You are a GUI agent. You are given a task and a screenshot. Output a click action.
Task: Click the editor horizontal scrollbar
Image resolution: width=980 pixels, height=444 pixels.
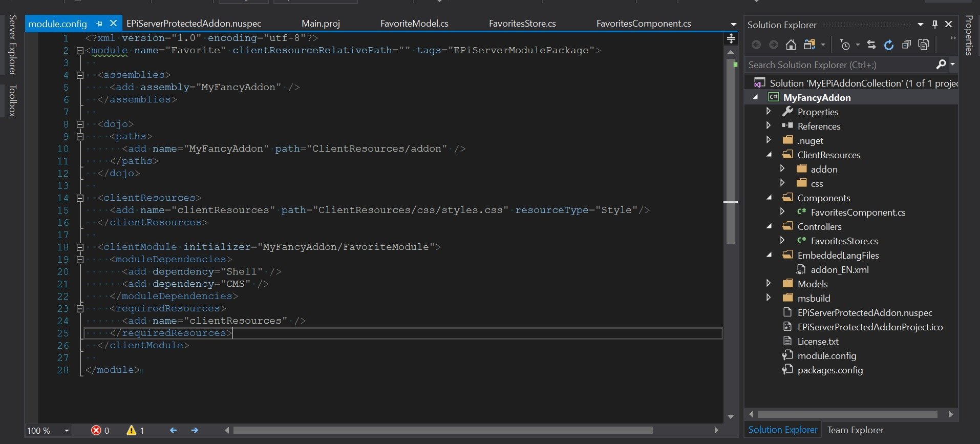pyautogui.click(x=442, y=431)
